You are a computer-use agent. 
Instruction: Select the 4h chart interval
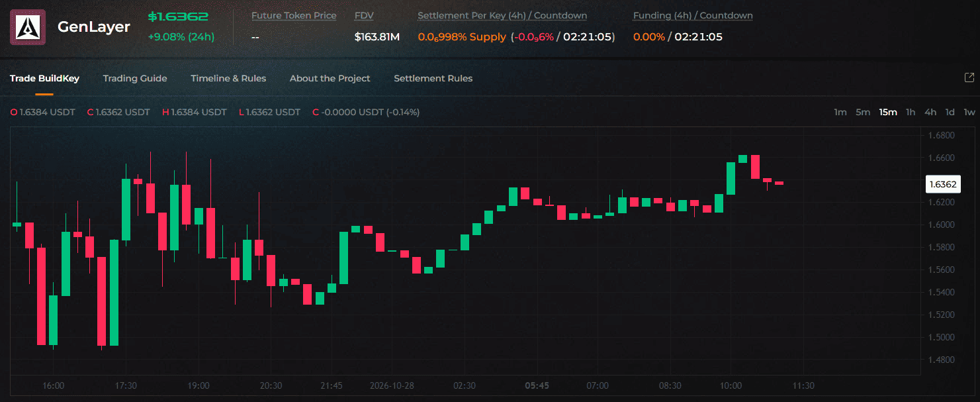(x=930, y=112)
